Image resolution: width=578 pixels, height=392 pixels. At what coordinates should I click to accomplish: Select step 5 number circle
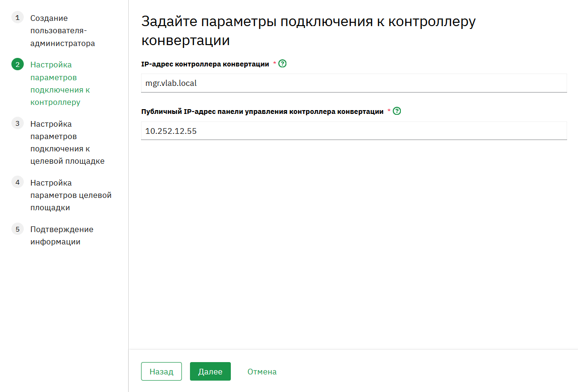(x=18, y=229)
